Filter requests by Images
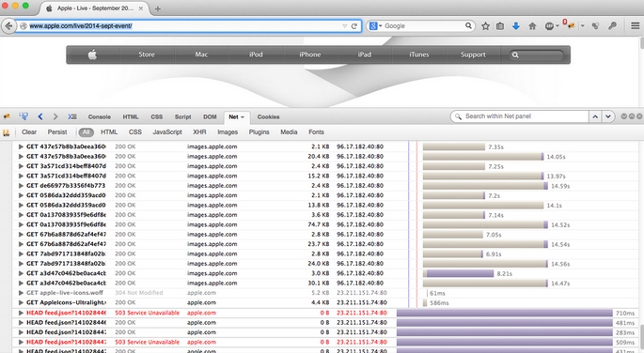The image size is (644, 353). click(228, 132)
